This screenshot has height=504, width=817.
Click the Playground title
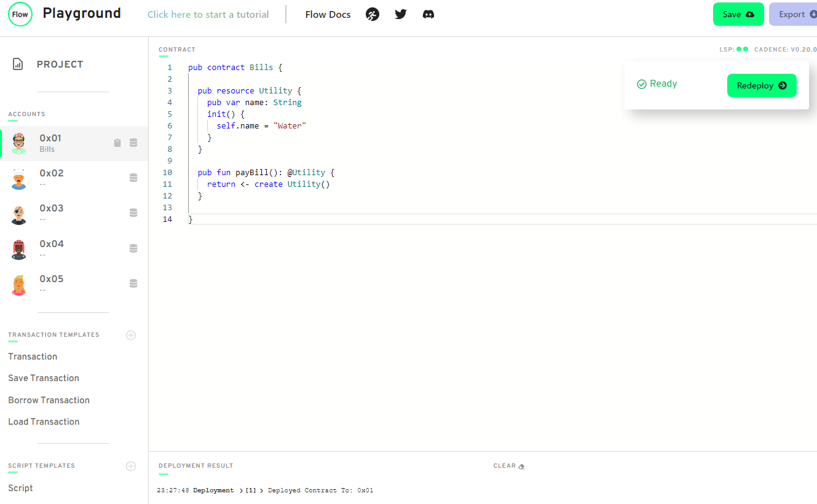82,14
